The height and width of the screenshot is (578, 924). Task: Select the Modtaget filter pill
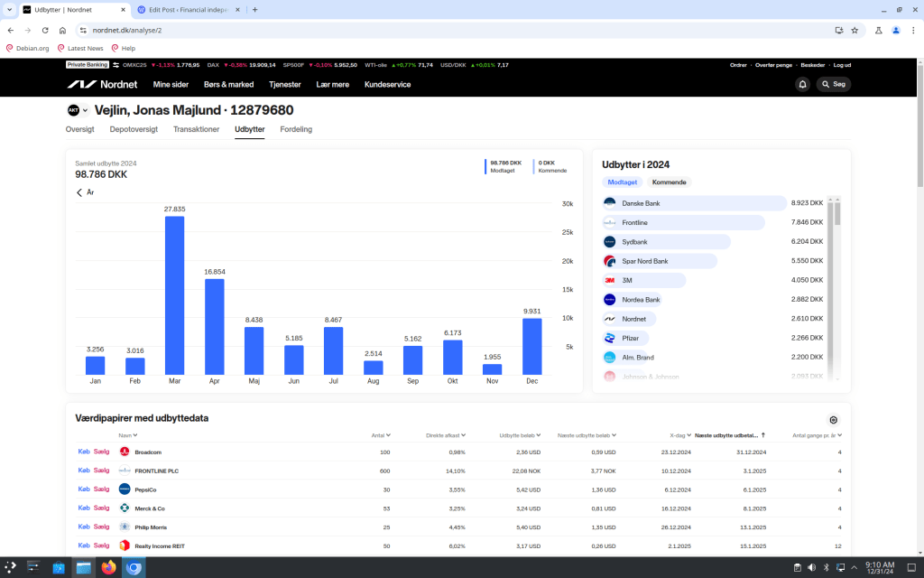pyautogui.click(x=623, y=182)
